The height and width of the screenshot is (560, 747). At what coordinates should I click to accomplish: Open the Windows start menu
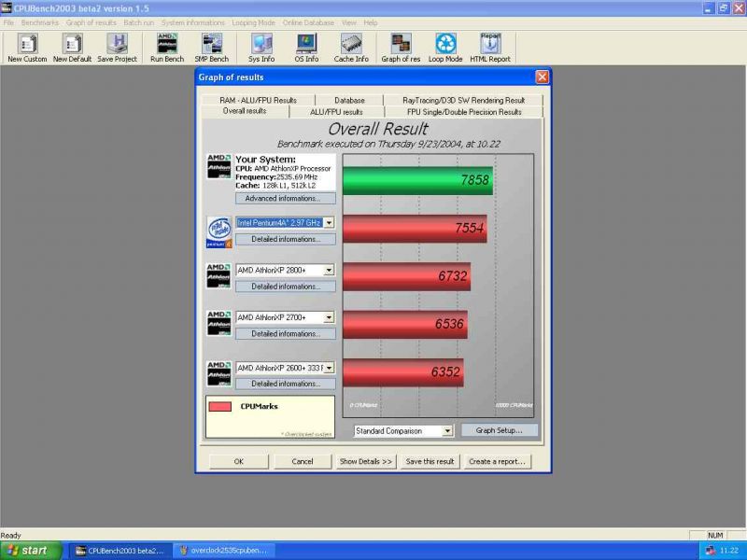(31, 551)
